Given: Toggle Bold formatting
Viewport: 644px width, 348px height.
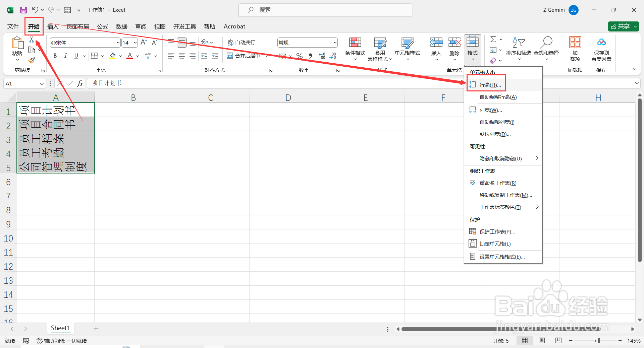Looking at the screenshot, I should [55, 56].
